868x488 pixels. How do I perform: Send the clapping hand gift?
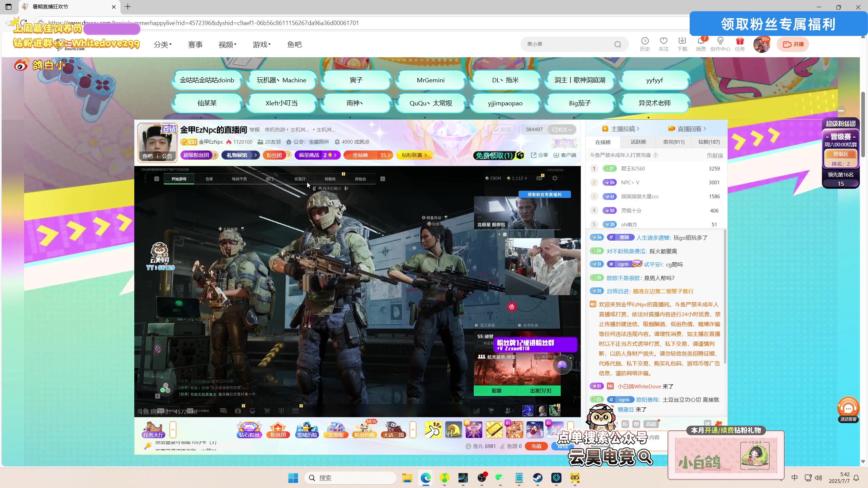coord(433,430)
